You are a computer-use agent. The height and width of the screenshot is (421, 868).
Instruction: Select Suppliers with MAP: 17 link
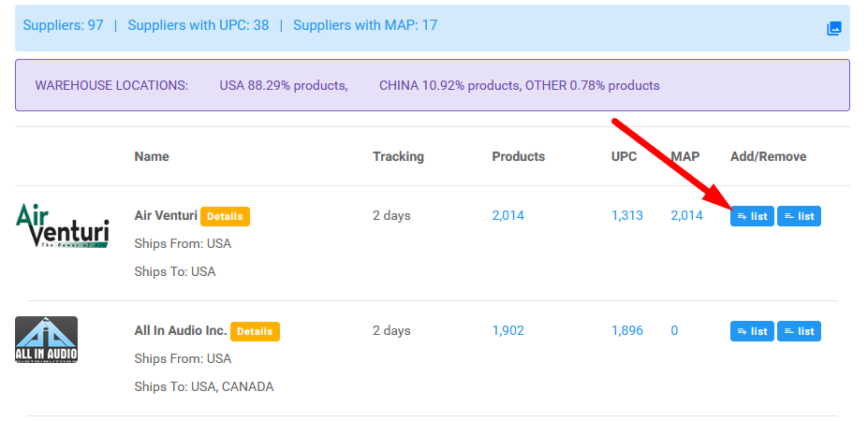pos(365,25)
